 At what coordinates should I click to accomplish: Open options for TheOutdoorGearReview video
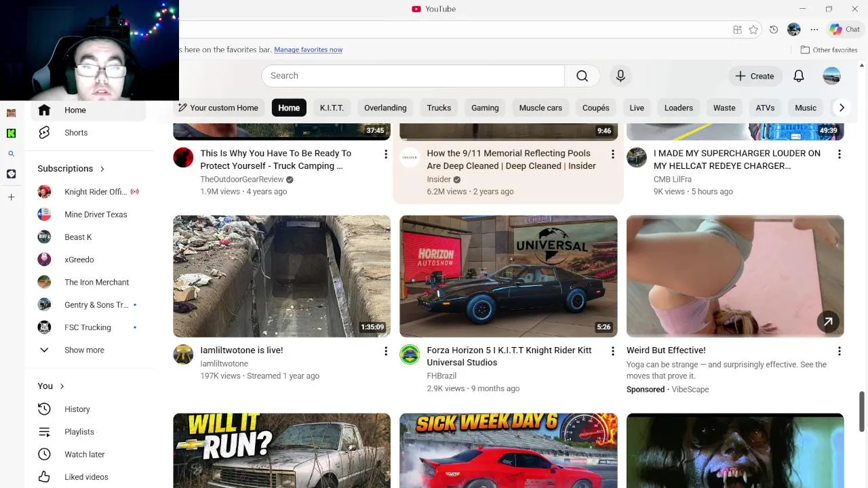(x=386, y=155)
